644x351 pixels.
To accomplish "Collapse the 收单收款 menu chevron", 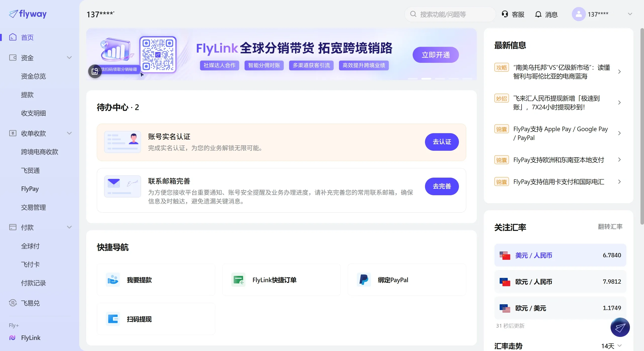I will (x=69, y=133).
